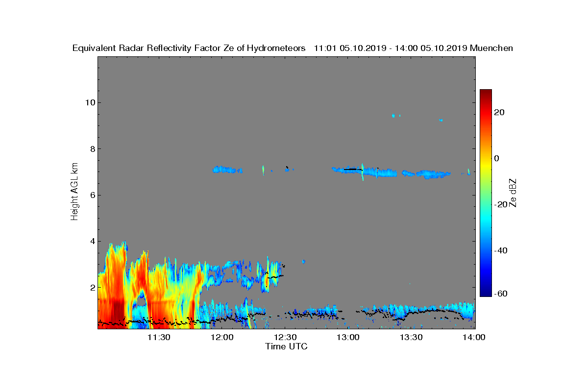
Task: Click the colorbar tick label -20
Action: tap(501, 204)
